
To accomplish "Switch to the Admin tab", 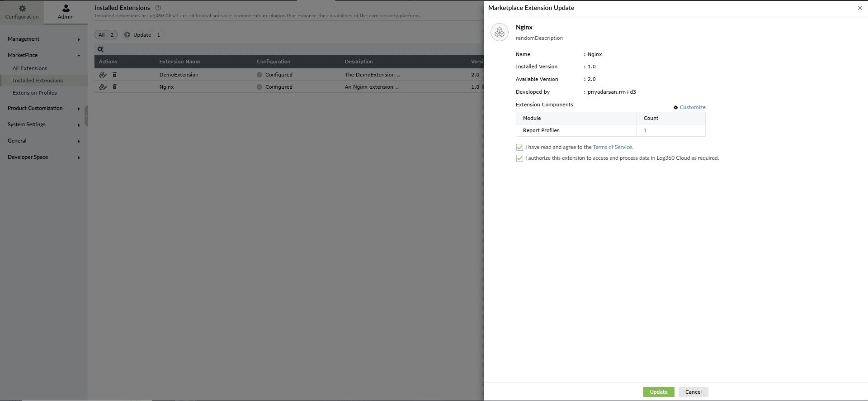I will [66, 12].
